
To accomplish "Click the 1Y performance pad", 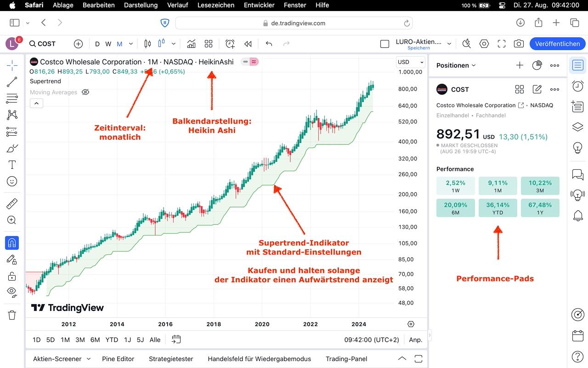I will [x=540, y=208].
